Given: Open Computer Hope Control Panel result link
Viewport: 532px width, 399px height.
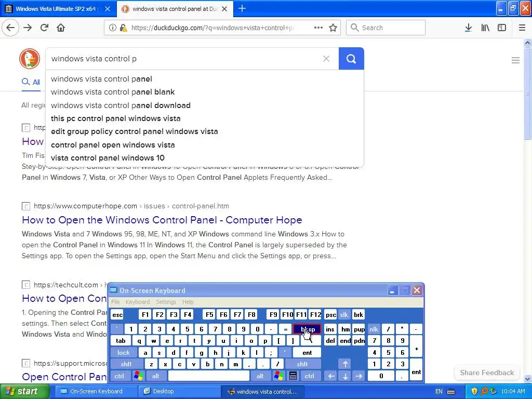Looking at the screenshot, I should (x=162, y=220).
